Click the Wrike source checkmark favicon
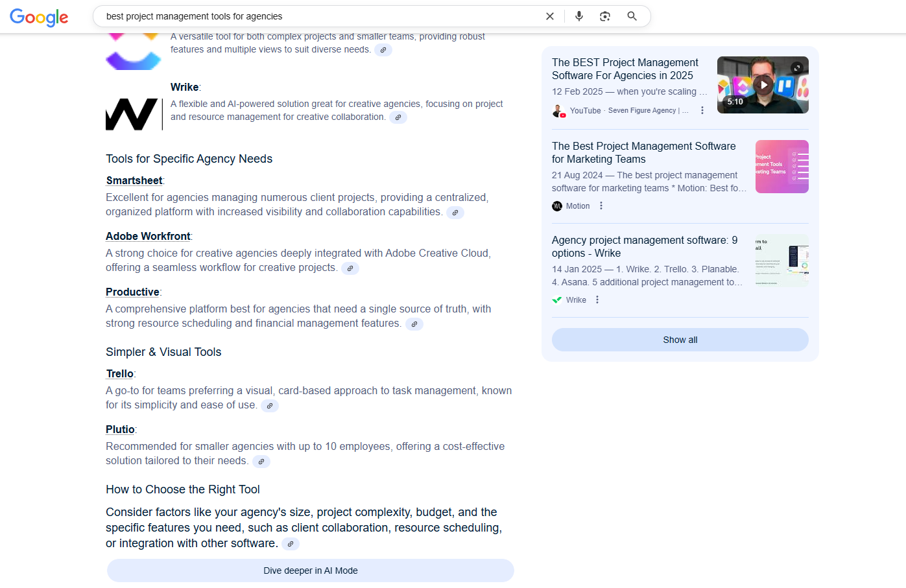This screenshot has height=588, width=906. pos(557,300)
